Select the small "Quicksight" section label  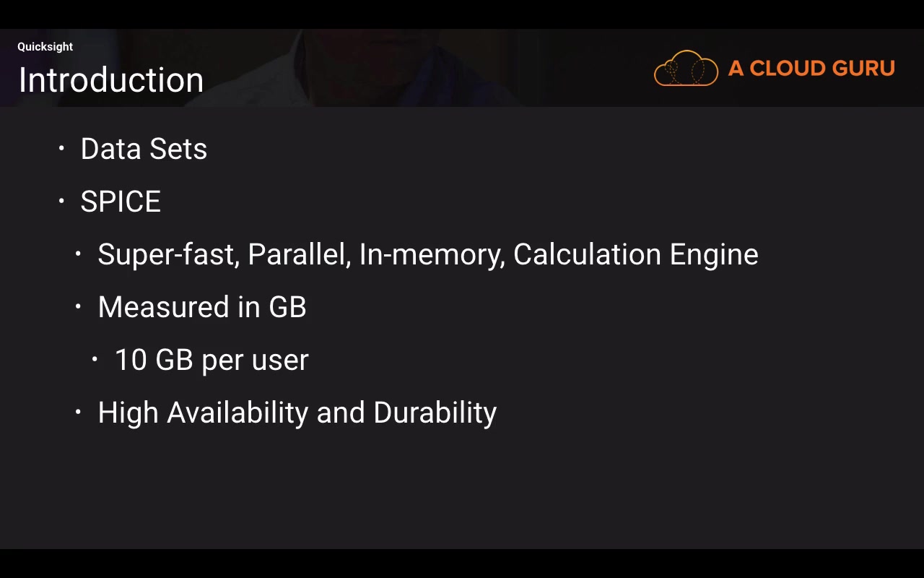click(x=45, y=47)
